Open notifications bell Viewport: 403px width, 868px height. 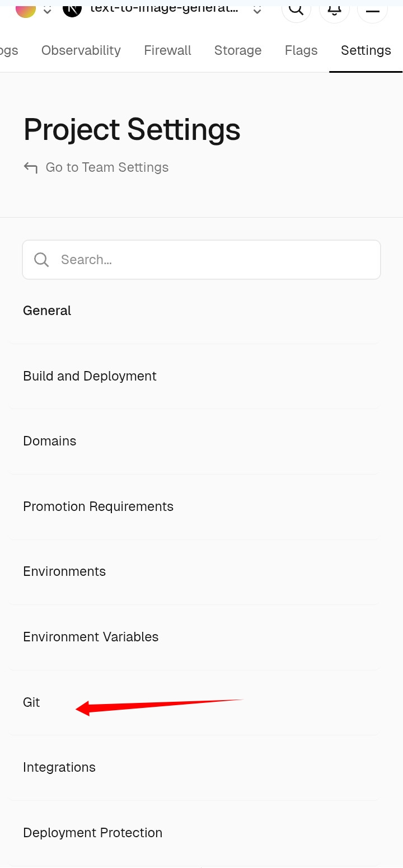coord(334,9)
